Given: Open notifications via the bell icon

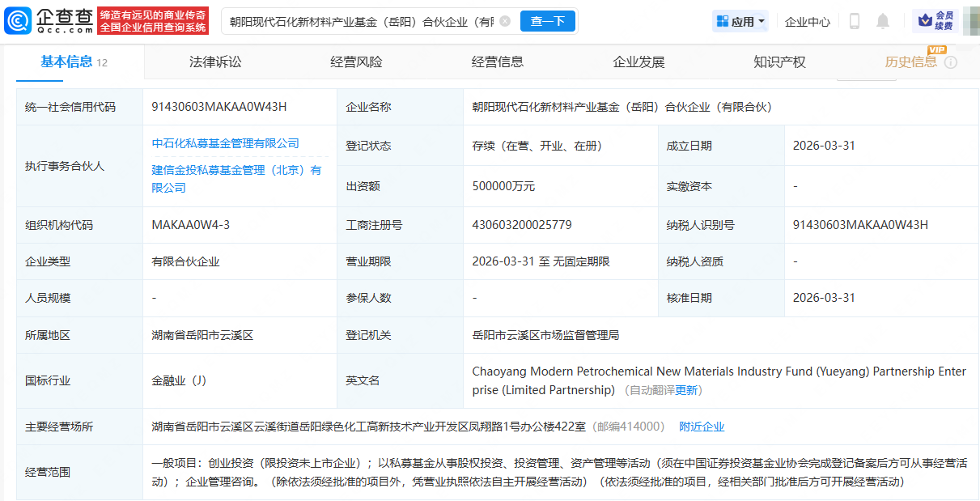Looking at the screenshot, I should click(x=883, y=22).
